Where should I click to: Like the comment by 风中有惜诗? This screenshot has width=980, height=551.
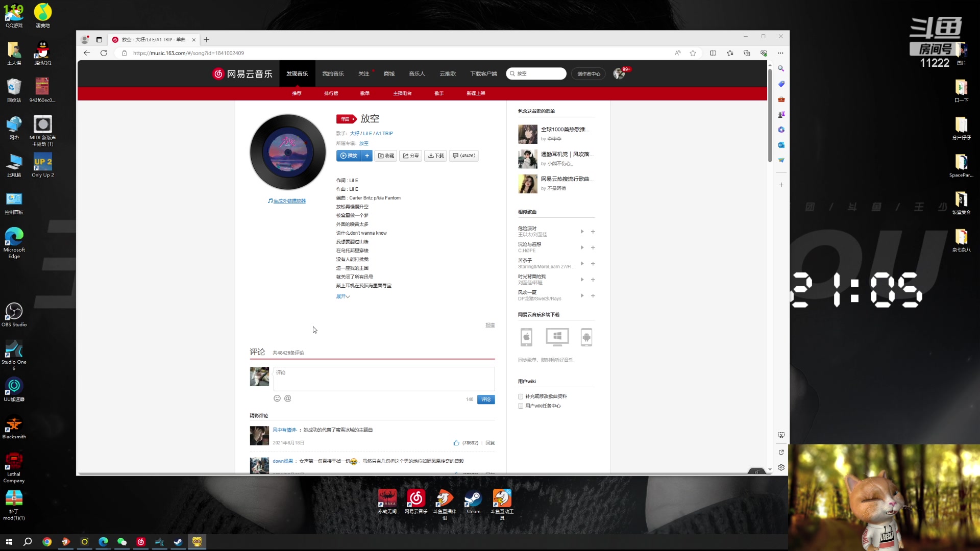pos(456,443)
